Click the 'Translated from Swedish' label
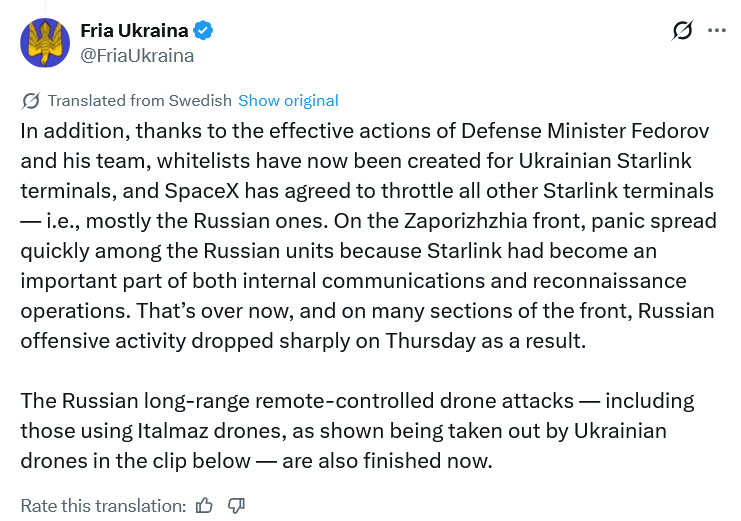This screenshot has width=741, height=521. coord(139,100)
